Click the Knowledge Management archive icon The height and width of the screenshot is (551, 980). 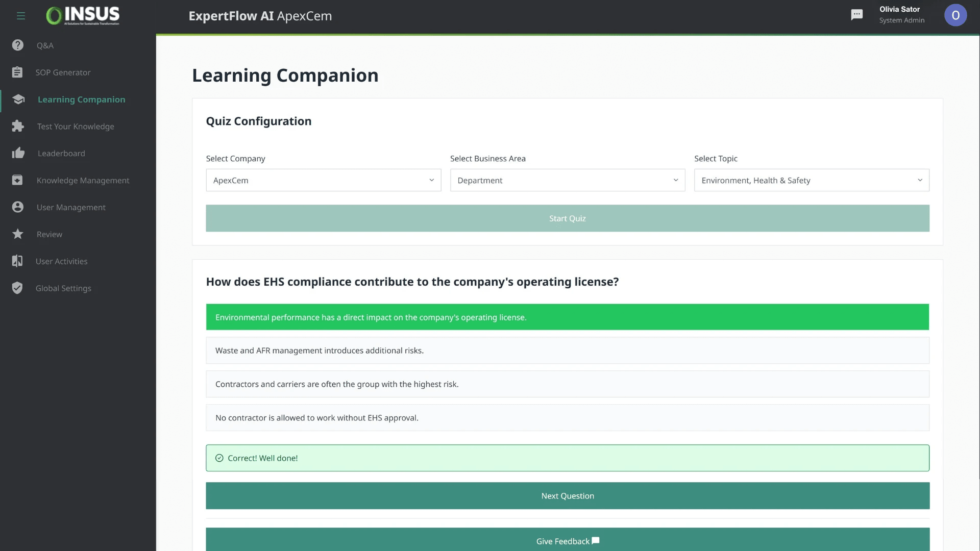pos(17,180)
